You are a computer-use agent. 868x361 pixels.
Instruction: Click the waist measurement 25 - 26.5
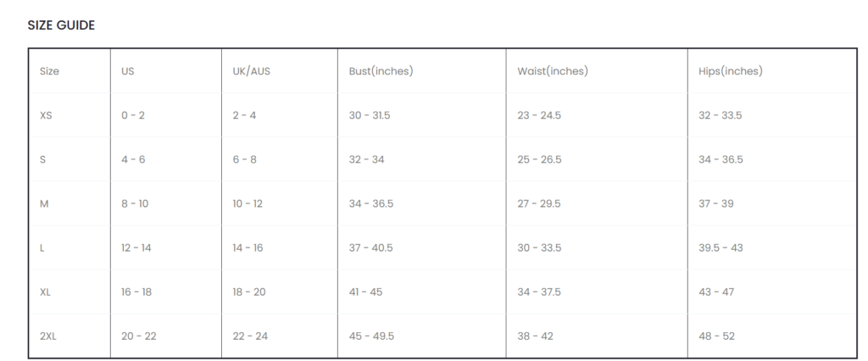click(539, 159)
